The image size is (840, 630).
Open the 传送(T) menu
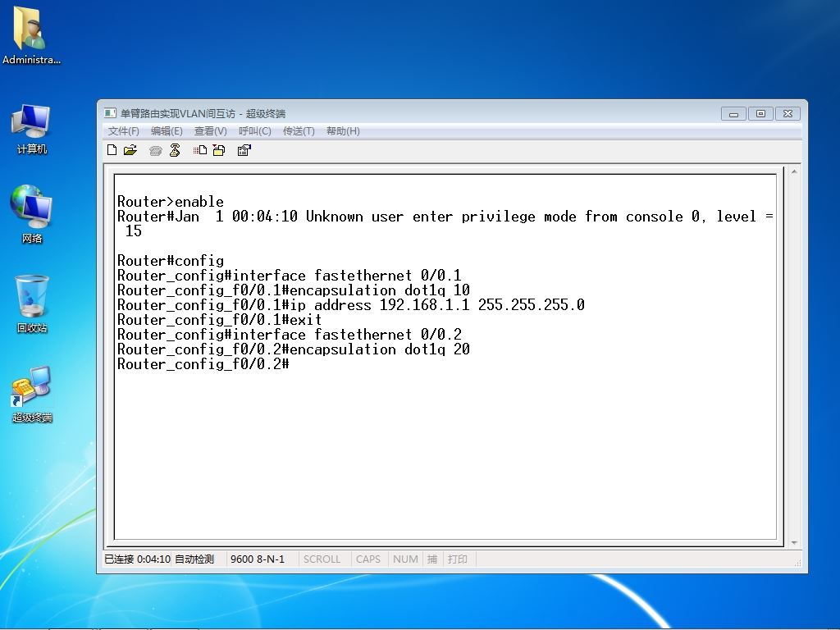pyautogui.click(x=299, y=130)
